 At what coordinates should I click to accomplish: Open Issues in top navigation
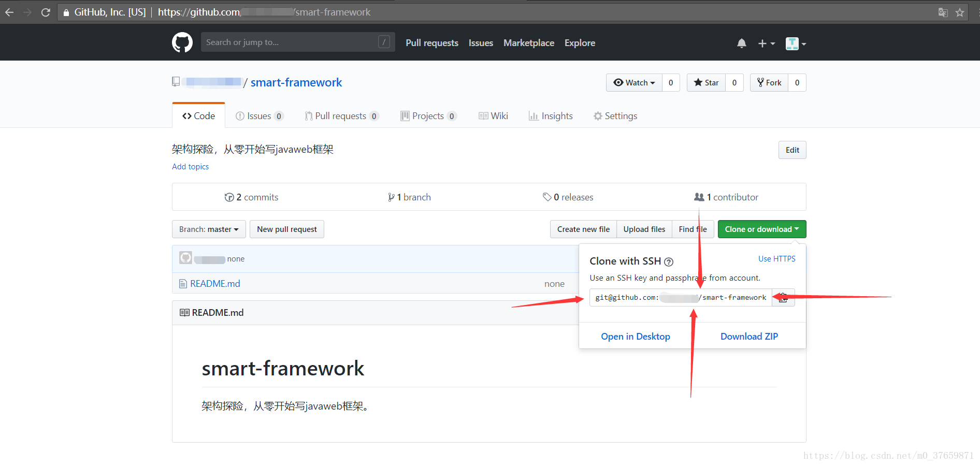coord(481,43)
